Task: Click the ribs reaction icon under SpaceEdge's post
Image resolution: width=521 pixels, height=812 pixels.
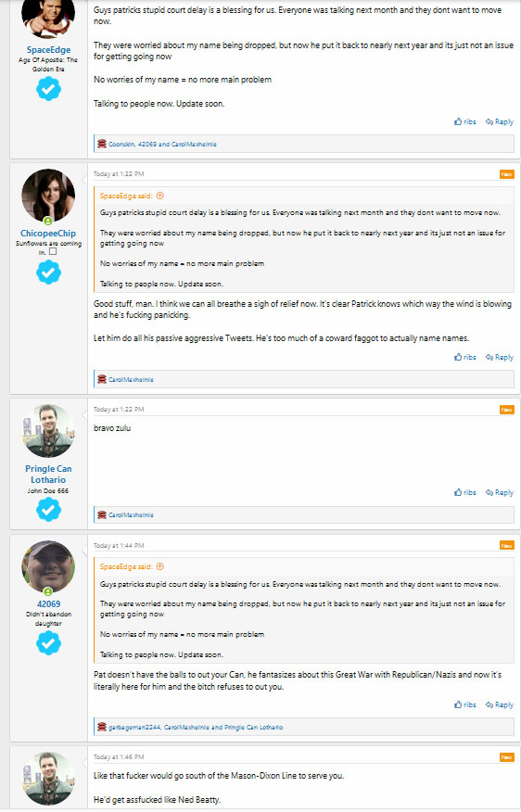Action: [x=102, y=144]
